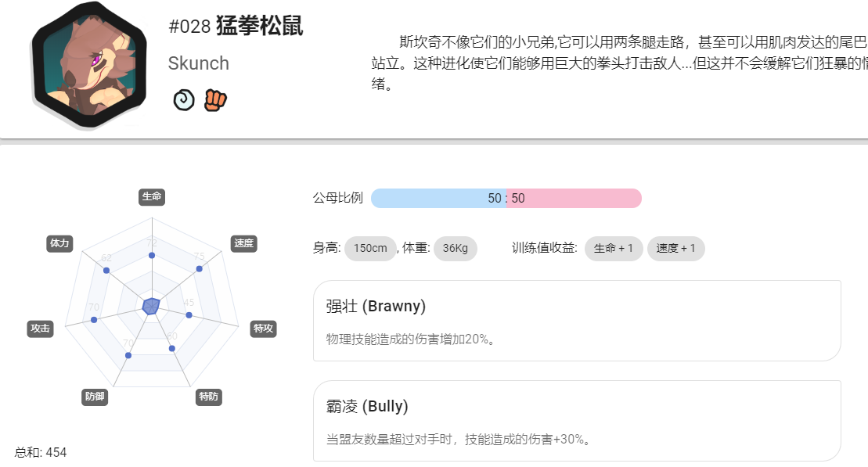
Task: Click the 体力 radar chart label
Action: 59,243
